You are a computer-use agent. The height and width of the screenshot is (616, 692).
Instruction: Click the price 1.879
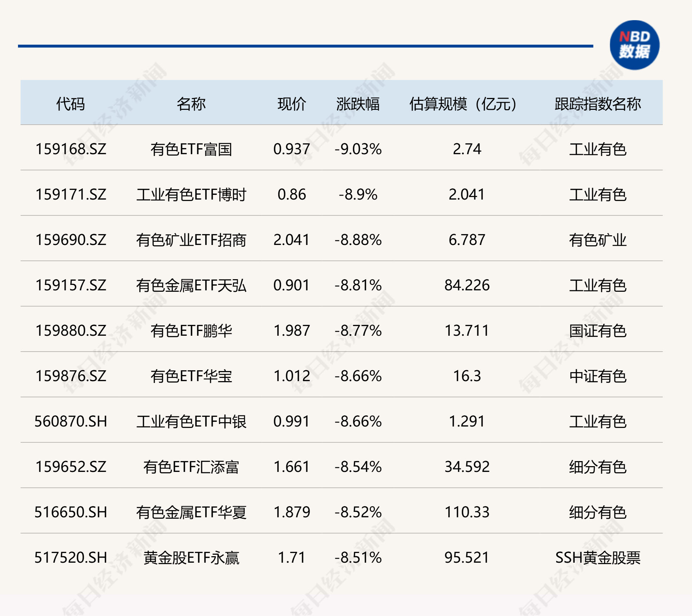coord(292,512)
